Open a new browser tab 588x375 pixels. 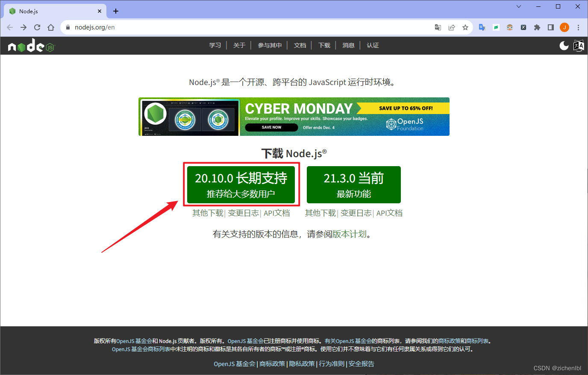click(116, 11)
